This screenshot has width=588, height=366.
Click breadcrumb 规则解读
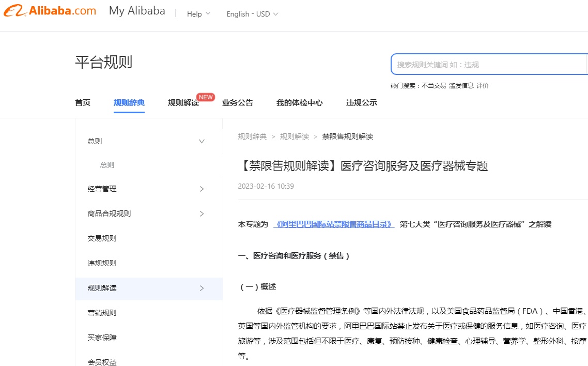tap(295, 136)
